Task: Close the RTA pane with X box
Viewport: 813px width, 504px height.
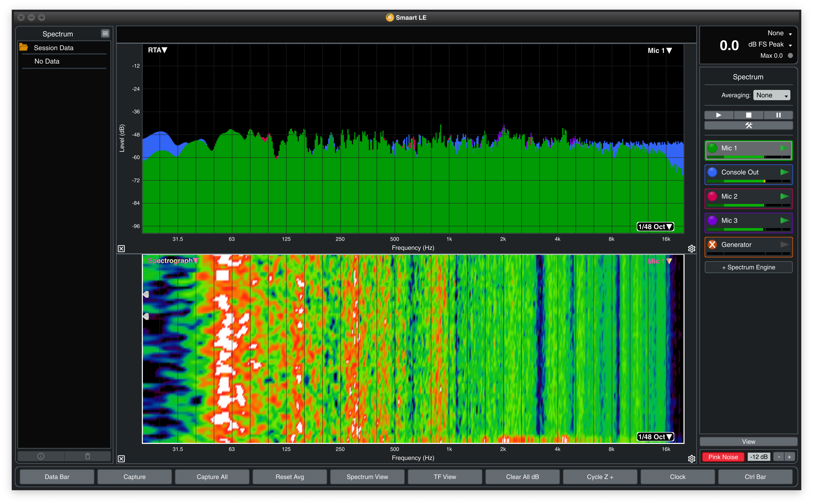Action: [x=121, y=249]
